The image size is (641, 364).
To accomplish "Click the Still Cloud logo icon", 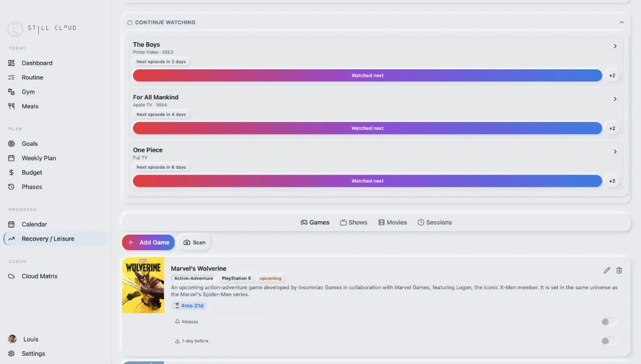I will [15, 28].
